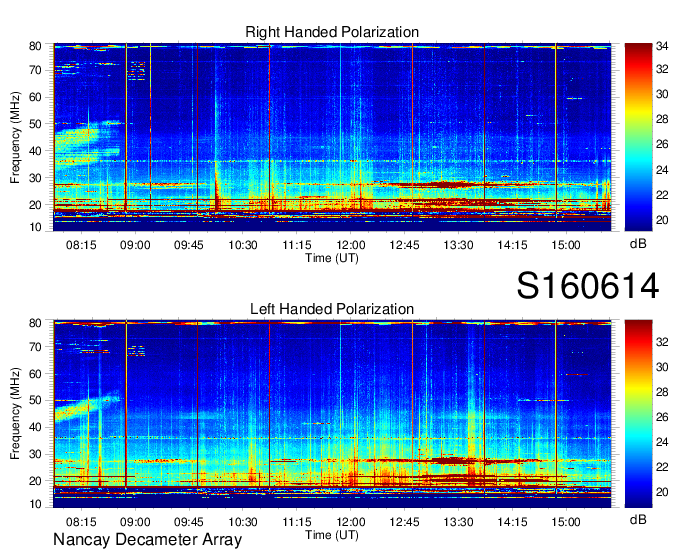Viewport: 680px width, 552px height.
Task: Click the 26 value on the left-handed colorbar
Action: point(662,417)
